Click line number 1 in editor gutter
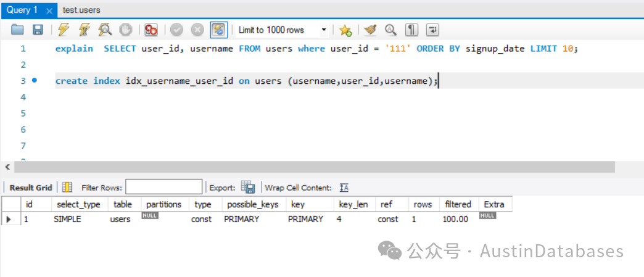The width and height of the screenshot is (644, 277). [x=23, y=49]
